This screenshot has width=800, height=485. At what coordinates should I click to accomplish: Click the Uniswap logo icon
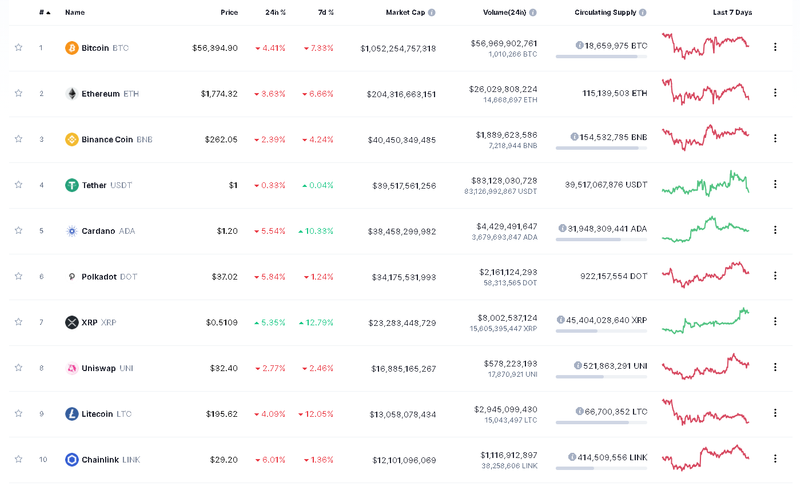pos(71,368)
